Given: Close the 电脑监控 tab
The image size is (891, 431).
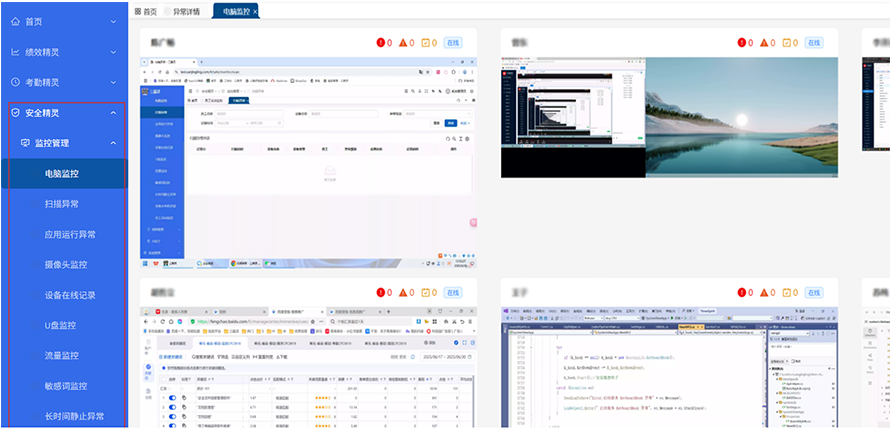Looking at the screenshot, I should click(255, 11).
